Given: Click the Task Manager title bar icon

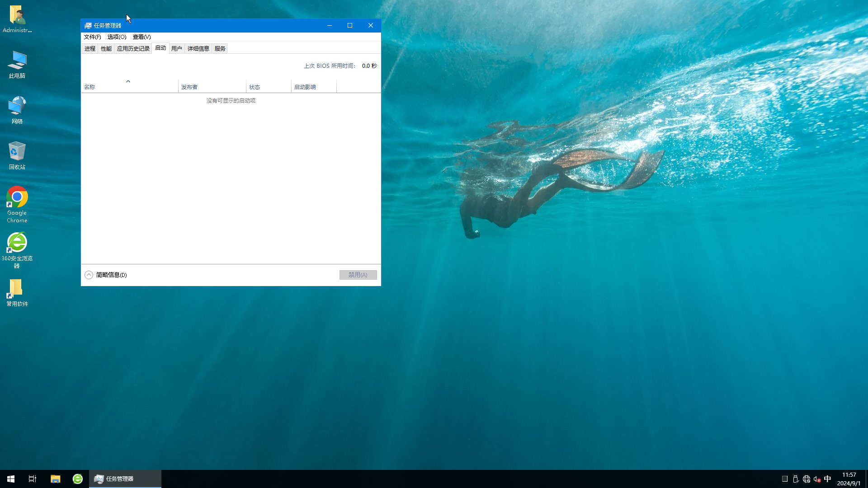Looking at the screenshot, I should click(88, 26).
